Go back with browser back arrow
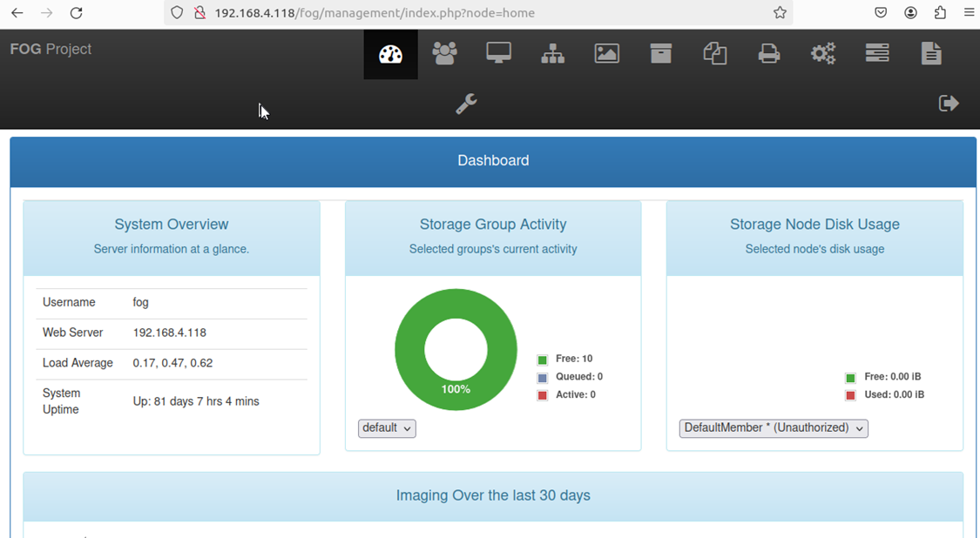The image size is (980, 538). [x=17, y=12]
